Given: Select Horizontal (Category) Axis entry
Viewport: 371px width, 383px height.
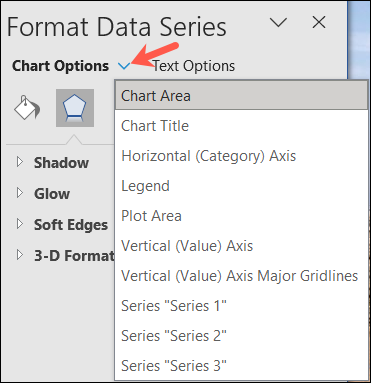Looking at the screenshot, I should 241,156.
